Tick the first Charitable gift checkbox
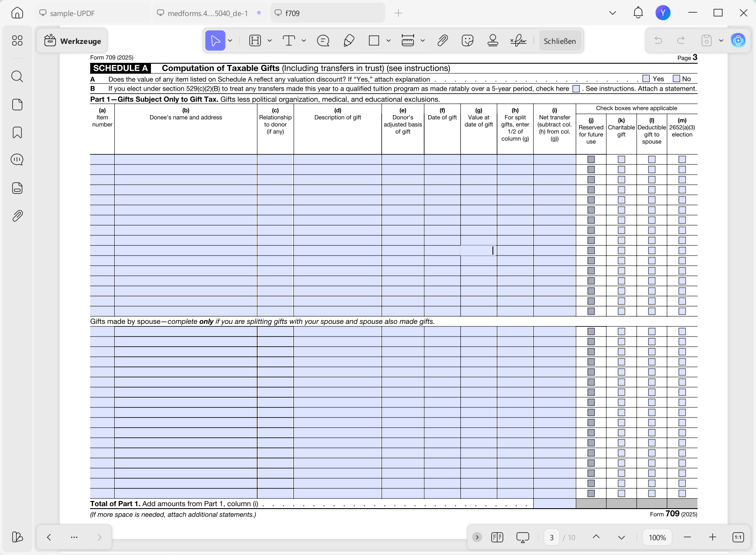The image size is (756, 555). [621, 159]
